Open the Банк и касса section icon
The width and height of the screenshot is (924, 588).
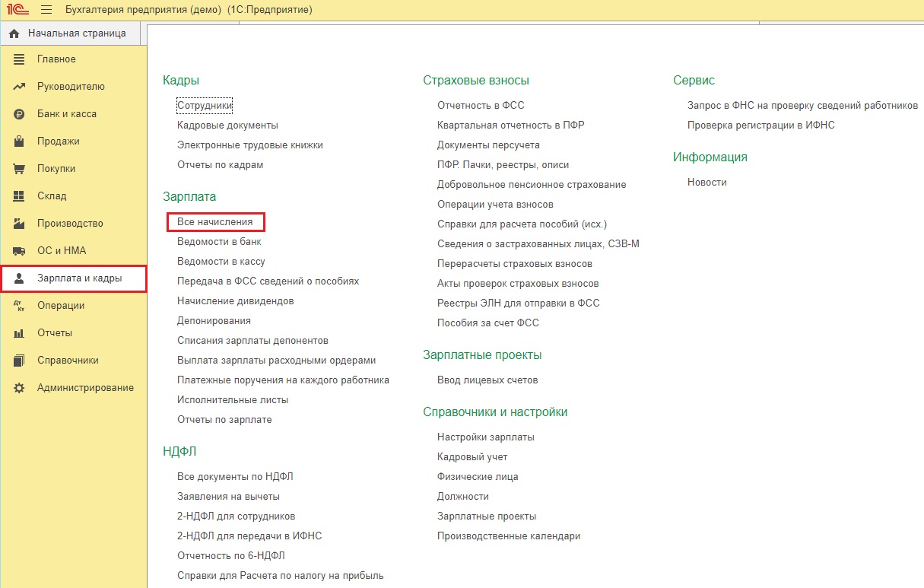click(18, 113)
